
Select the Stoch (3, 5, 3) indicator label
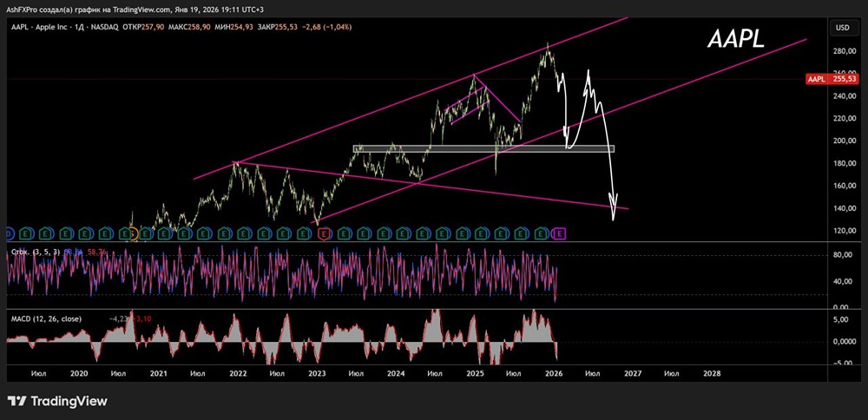[x=36, y=252]
